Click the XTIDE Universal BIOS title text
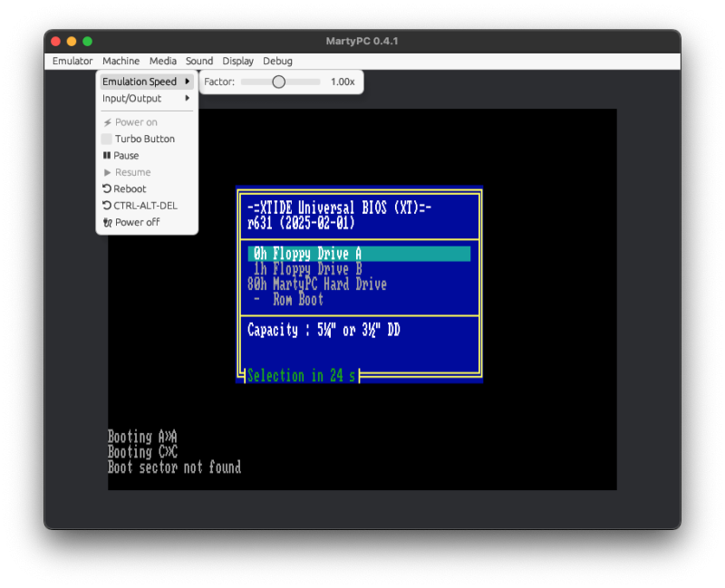The image size is (725, 588). 339,207
